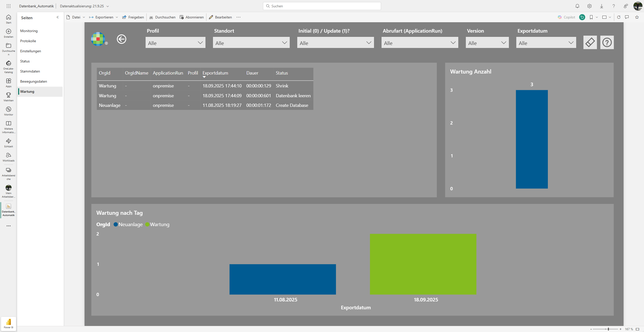Refresh the report visuals
This screenshot has height=332, width=644.
[x=619, y=17]
